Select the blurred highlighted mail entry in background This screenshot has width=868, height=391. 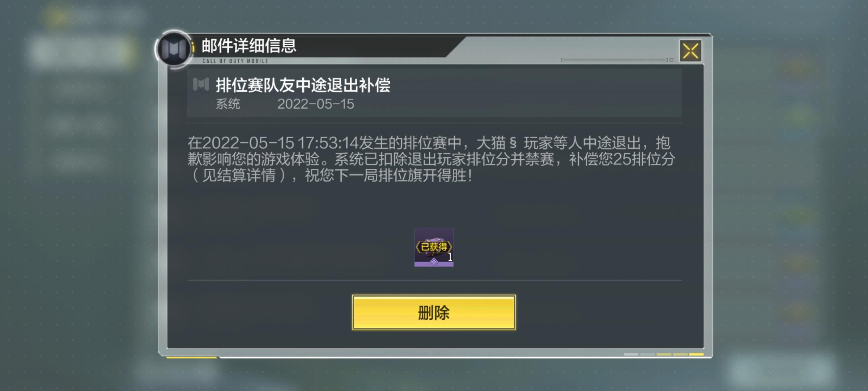[x=81, y=52]
